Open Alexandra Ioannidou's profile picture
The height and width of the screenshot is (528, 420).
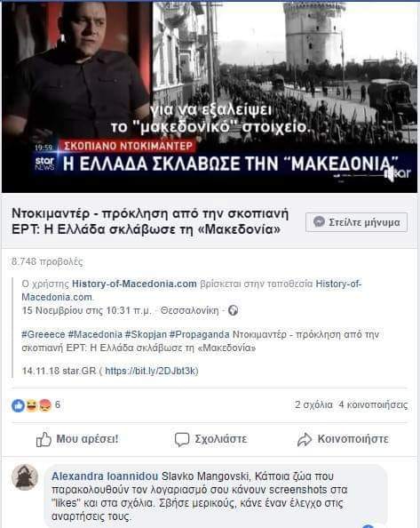pyautogui.click(x=25, y=476)
